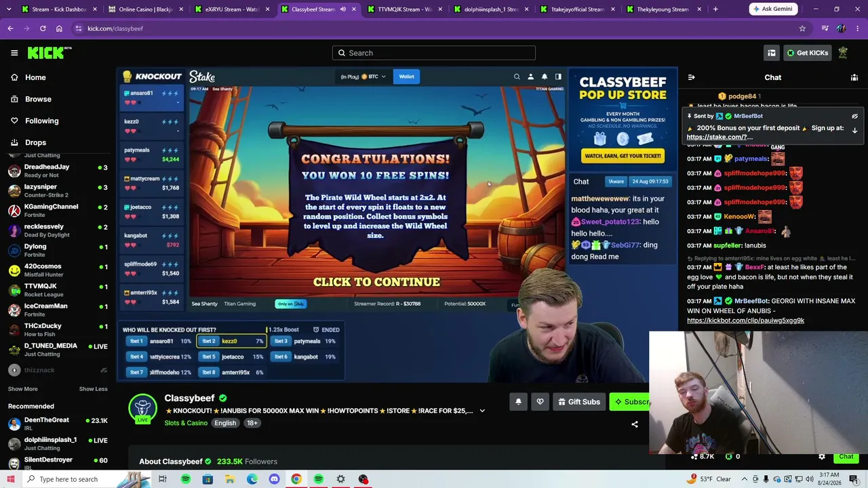
Task: View site information for kick.com
Action: click(79, 28)
